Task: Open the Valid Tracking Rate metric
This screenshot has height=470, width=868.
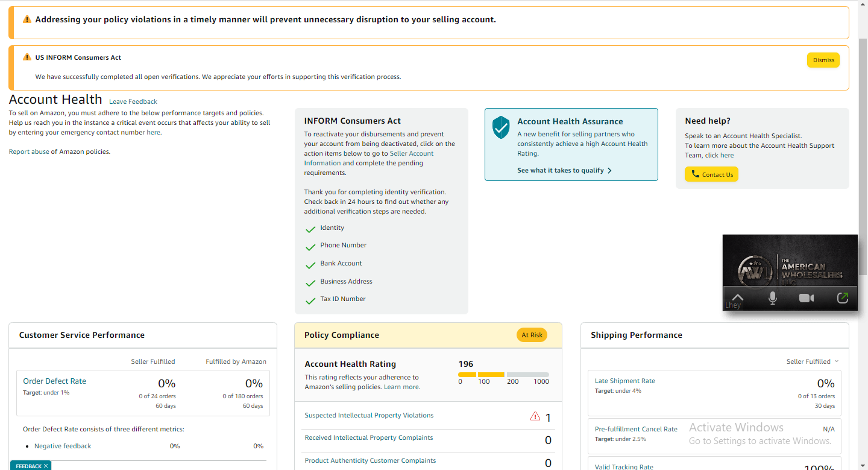Action: click(x=624, y=466)
